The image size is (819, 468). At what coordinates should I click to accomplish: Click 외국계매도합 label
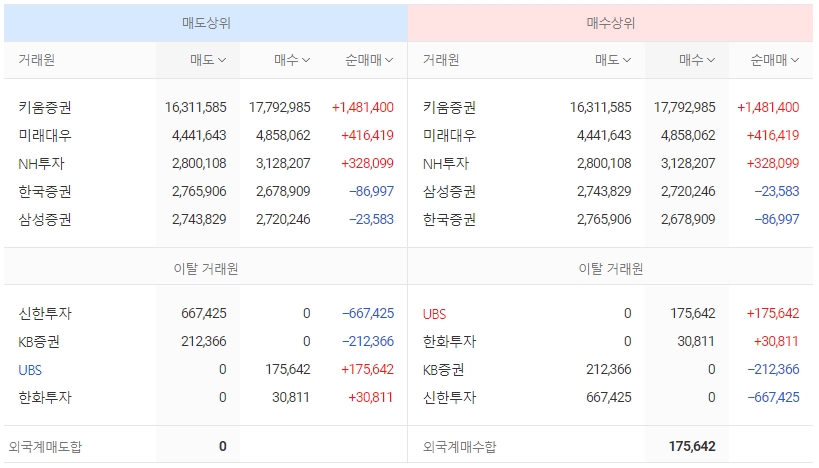click(x=45, y=447)
